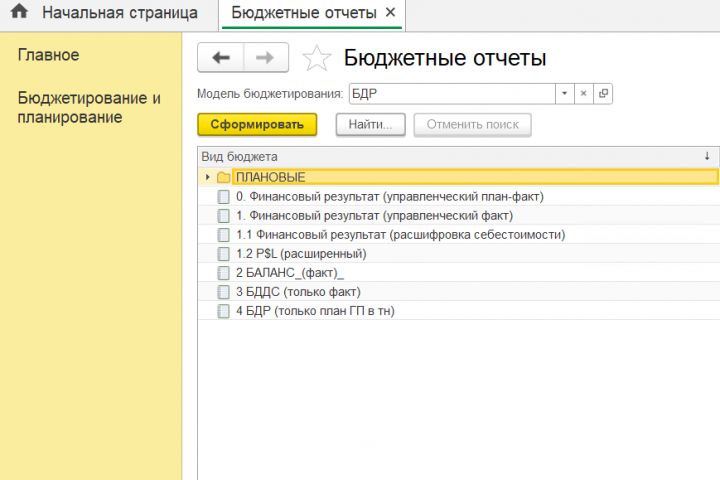Click the Отменить поиск button
This screenshot has height=480, width=720.
point(472,124)
